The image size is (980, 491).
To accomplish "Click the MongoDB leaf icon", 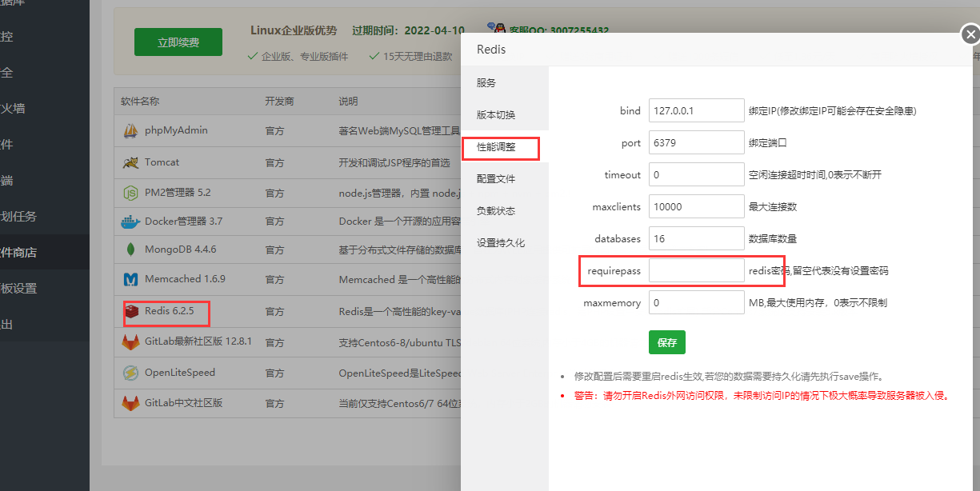I will click(x=130, y=249).
